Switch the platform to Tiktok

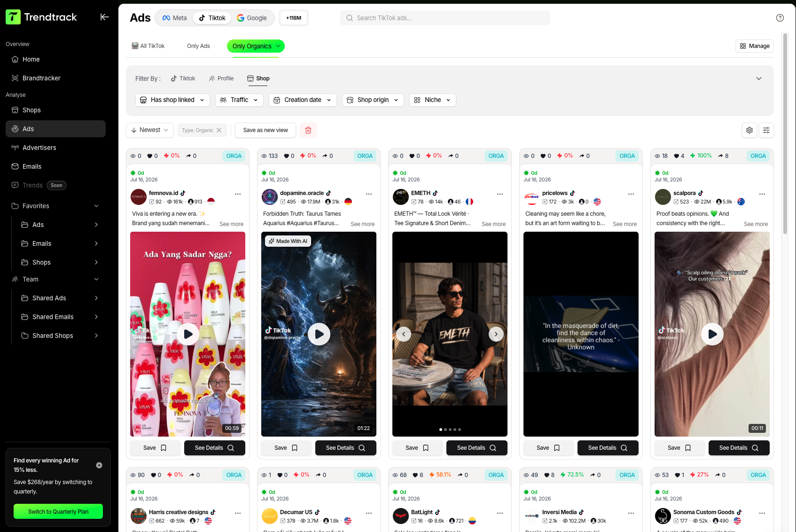(212, 18)
